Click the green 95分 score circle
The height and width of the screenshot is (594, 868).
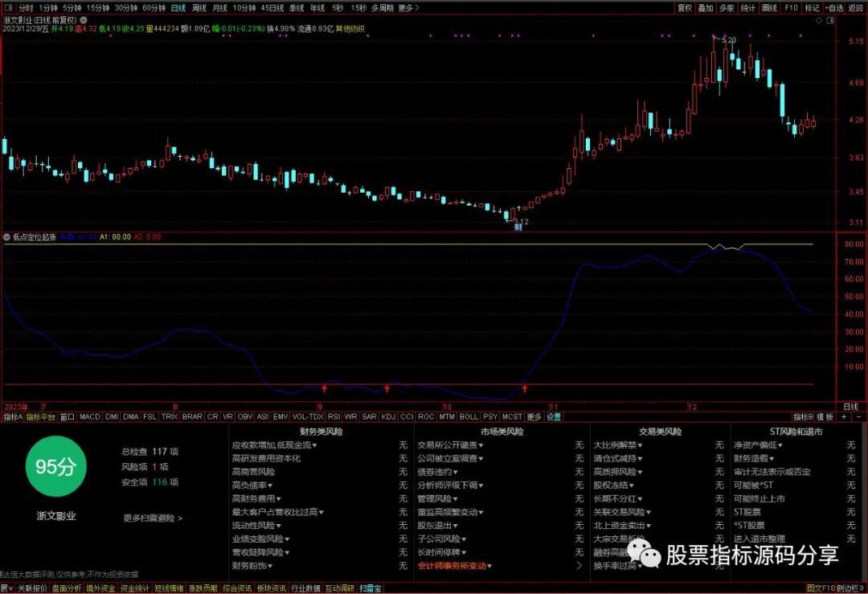tap(56, 466)
